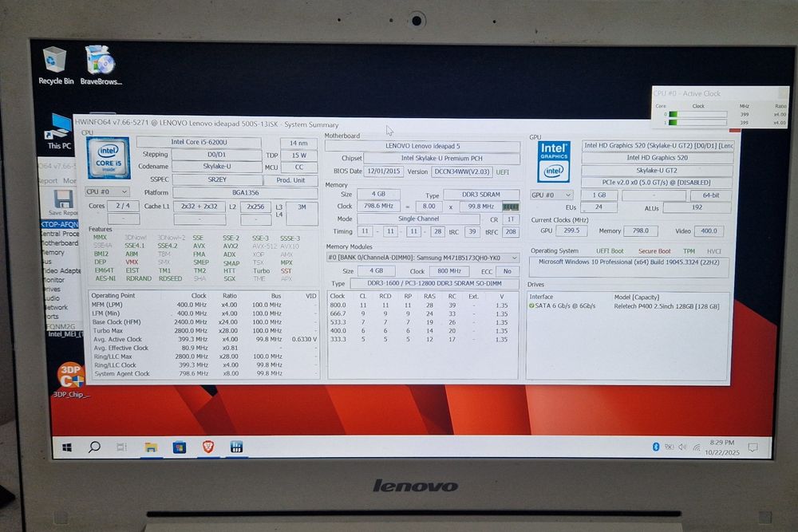Click the volume tray icon
This screenshot has height=532, width=798.
coord(682,447)
